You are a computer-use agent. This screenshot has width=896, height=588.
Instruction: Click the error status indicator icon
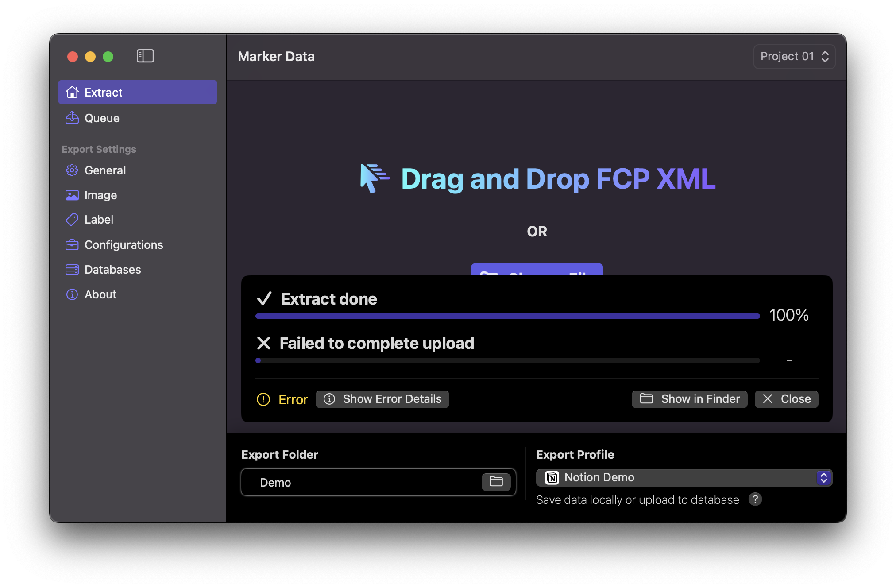coord(263,398)
